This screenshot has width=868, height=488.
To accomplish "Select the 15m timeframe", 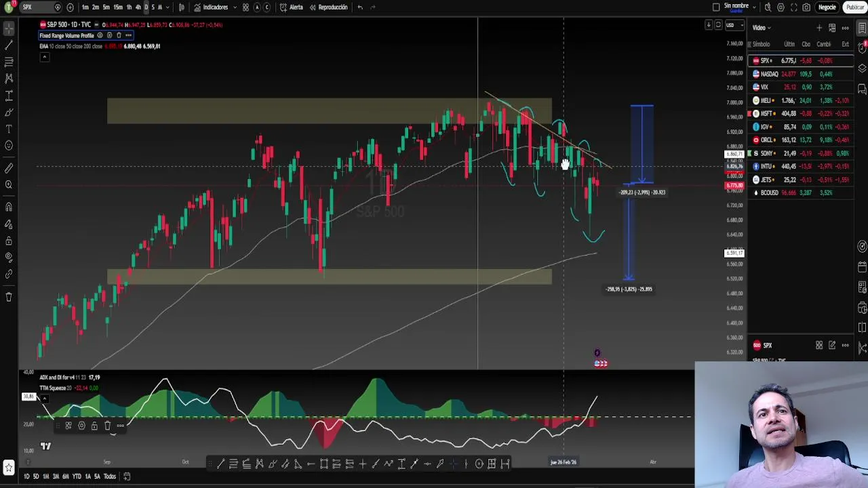I will (118, 7).
